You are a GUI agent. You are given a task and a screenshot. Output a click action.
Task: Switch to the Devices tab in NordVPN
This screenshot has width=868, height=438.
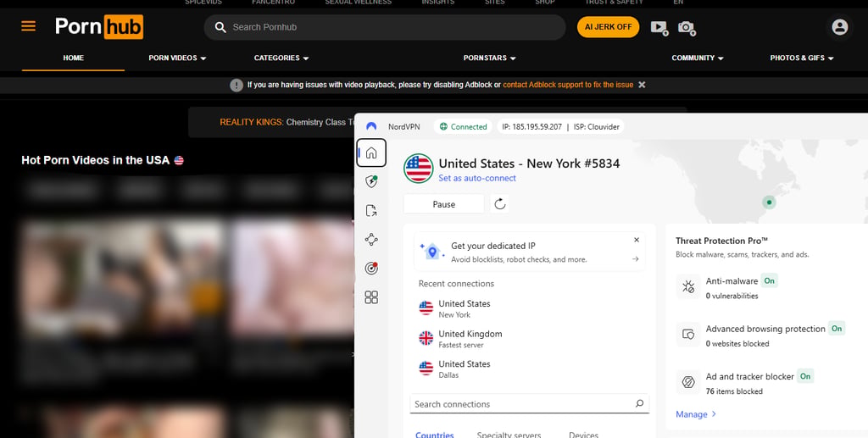pyautogui.click(x=583, y=435)
